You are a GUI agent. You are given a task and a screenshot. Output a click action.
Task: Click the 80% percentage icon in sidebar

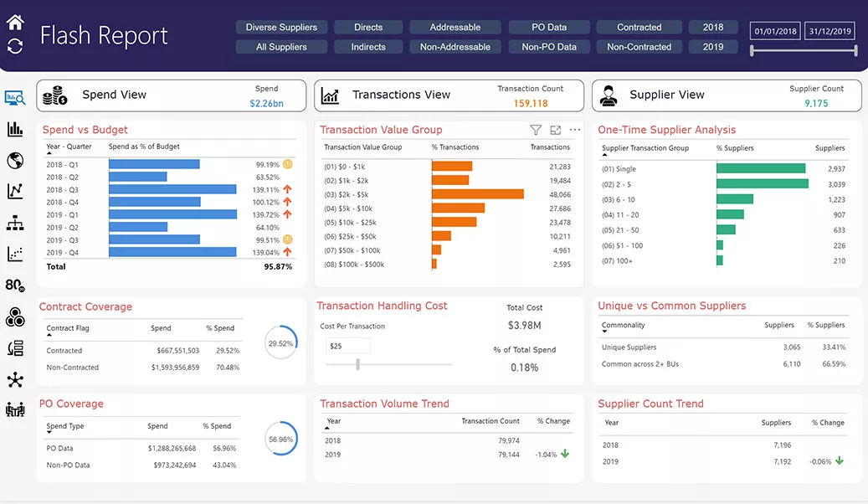tap(15, 285)
